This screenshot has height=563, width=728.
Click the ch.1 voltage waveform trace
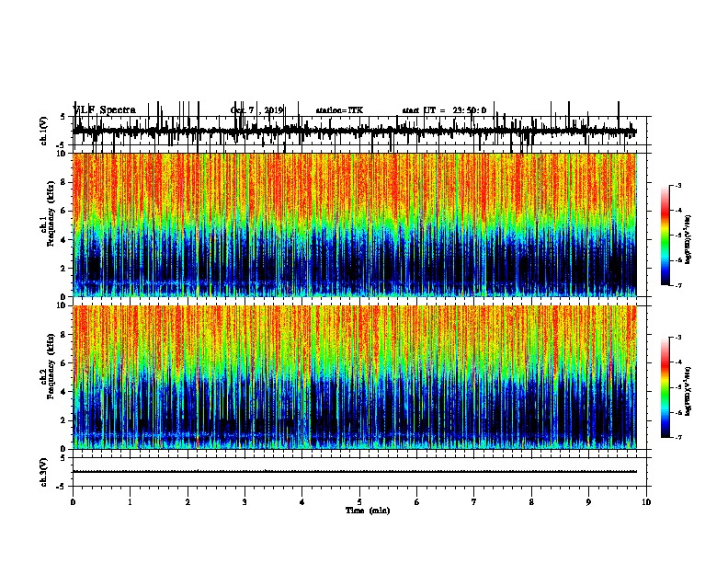tap(354, 132)
